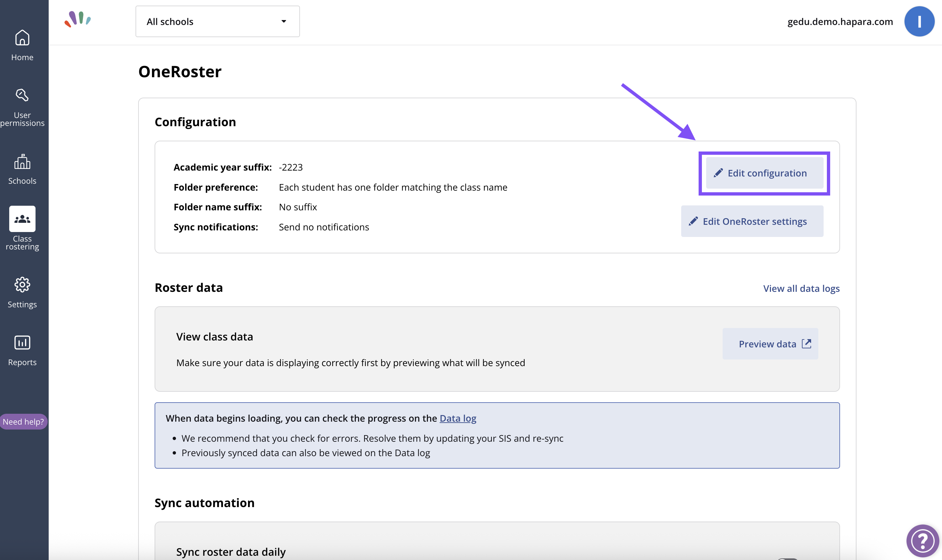Screen dimensions: 942x560
Task: Click the Academic year suffix value -2223
Action: coord(291,167)
